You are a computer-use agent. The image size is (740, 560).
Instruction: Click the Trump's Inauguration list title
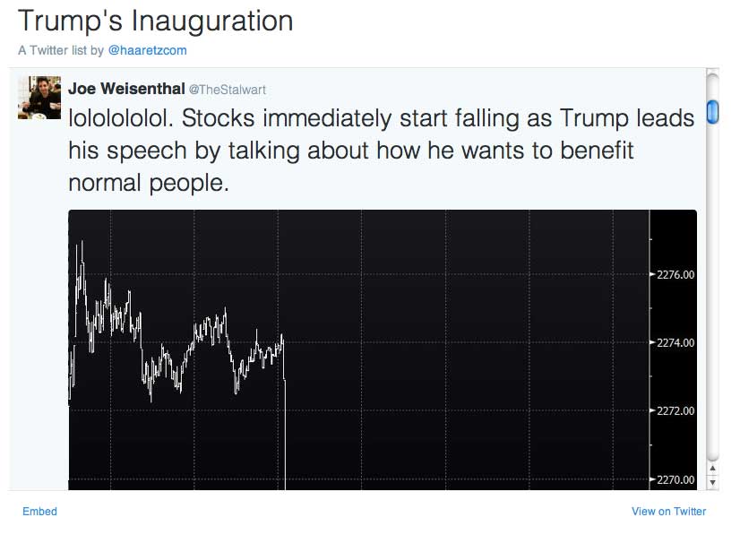[155, 21]
